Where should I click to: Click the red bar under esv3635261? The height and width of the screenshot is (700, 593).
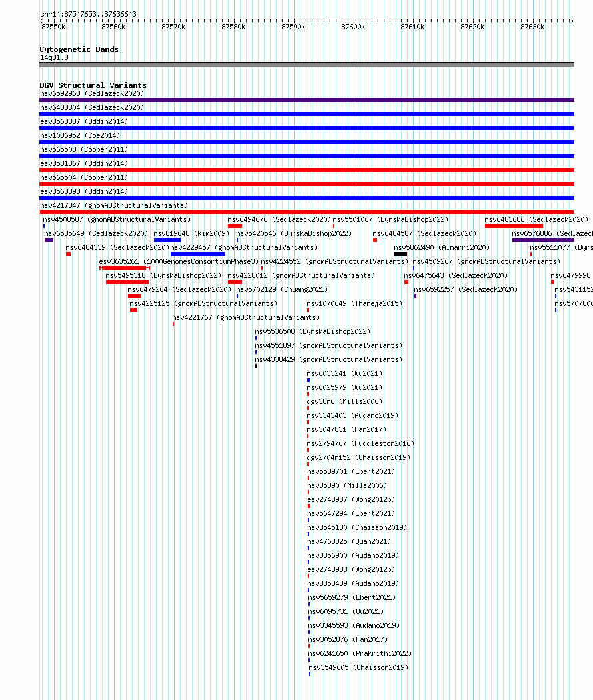tap(124, 268)
